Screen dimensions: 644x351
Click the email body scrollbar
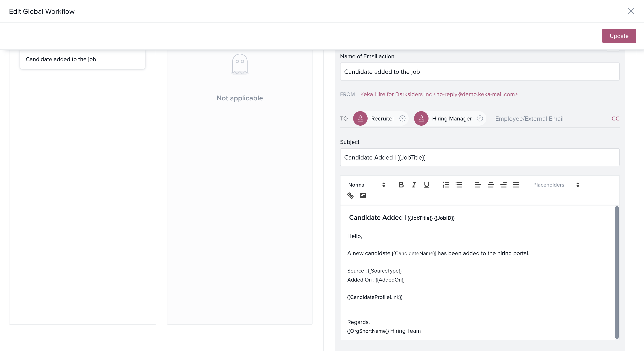pos(617,272)
